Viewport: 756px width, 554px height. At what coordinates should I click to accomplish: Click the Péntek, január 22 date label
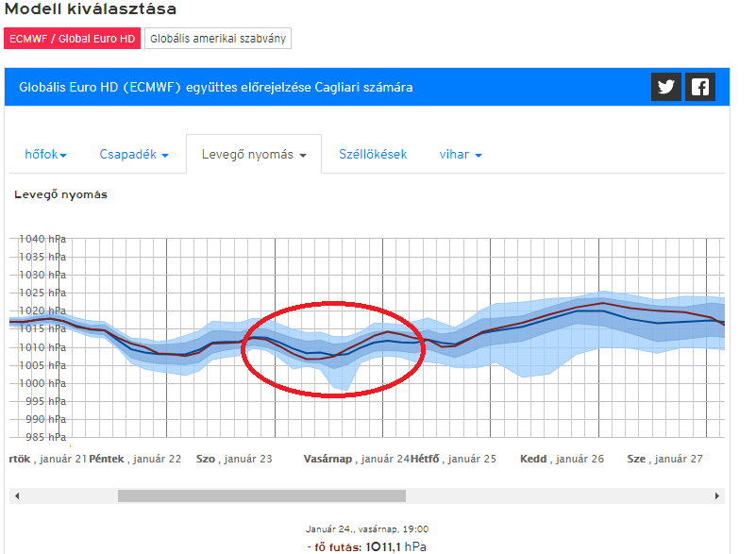pyautogui.click(x=135, y=459)
